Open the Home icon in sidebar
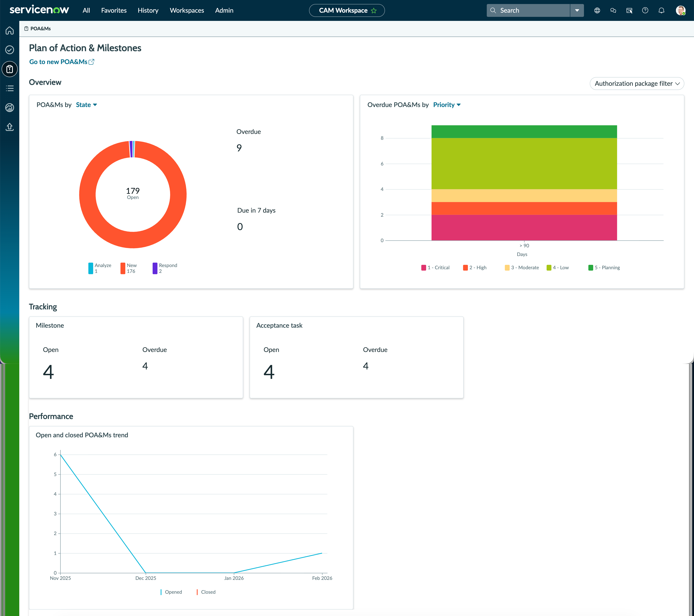The image size is (694, 616). pyautogui.click(x=9, y=31)
